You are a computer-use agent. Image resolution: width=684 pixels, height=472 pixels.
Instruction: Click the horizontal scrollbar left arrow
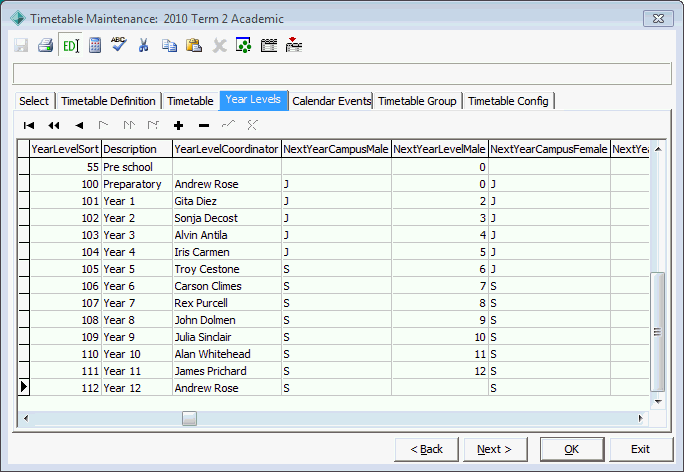[x=26, y=419]
